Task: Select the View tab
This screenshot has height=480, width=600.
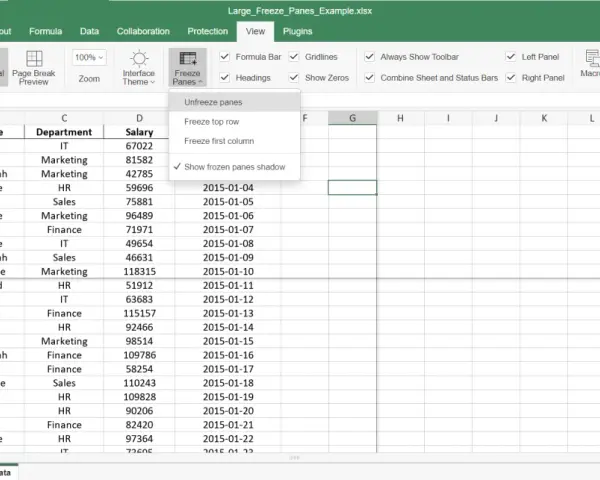Action: (255, 31)
